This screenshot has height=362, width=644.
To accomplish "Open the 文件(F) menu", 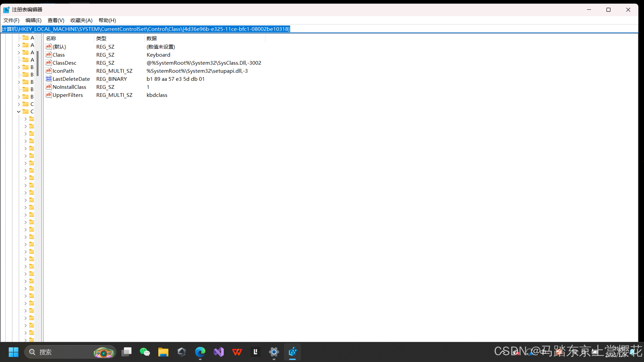I will 11,20.
